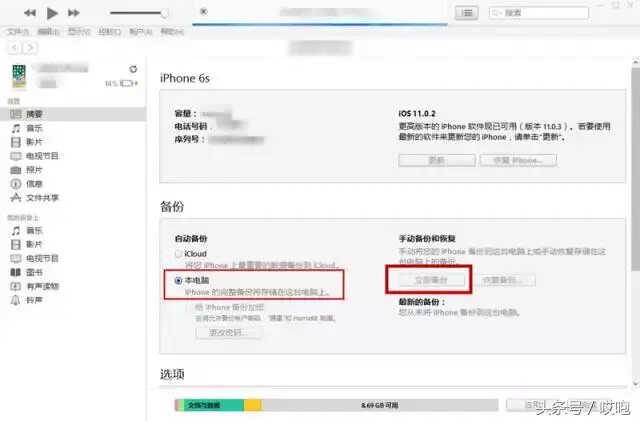
Task: Click the 更新 update button
Action: coord(437,160)
